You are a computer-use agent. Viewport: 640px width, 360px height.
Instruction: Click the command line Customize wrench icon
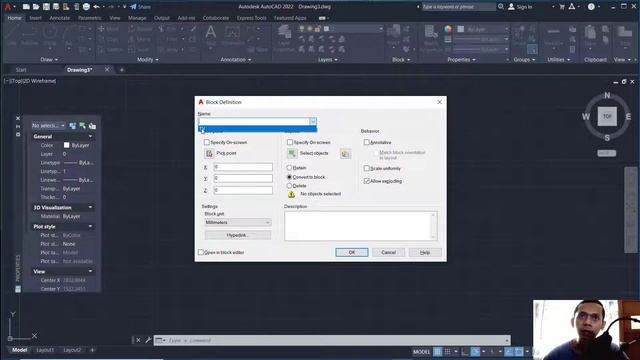click(x=148, y=340)
